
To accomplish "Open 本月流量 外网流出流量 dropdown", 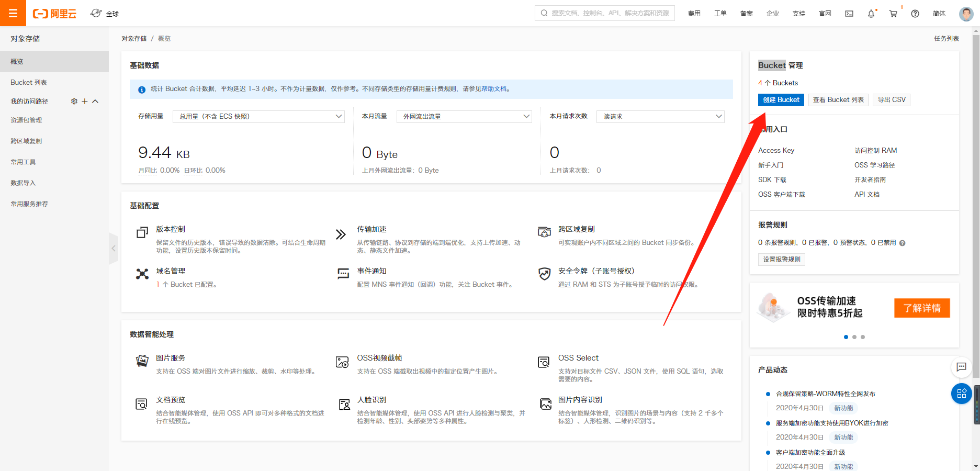I will tap(464, 116).
